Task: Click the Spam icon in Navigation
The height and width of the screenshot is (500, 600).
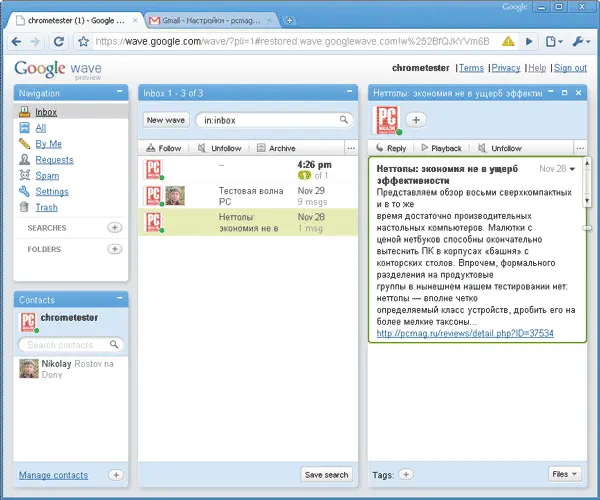Action: [x=24, y=175]
